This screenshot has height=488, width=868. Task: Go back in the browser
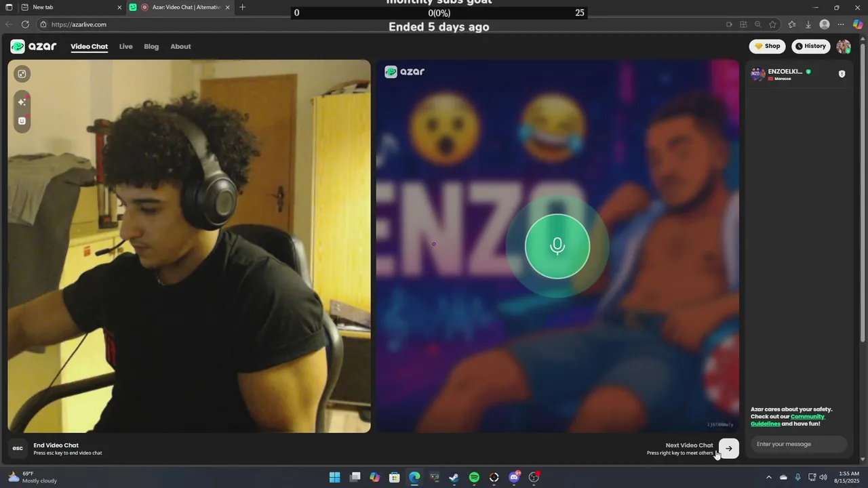pyautogui.click(x=9, y=24)
